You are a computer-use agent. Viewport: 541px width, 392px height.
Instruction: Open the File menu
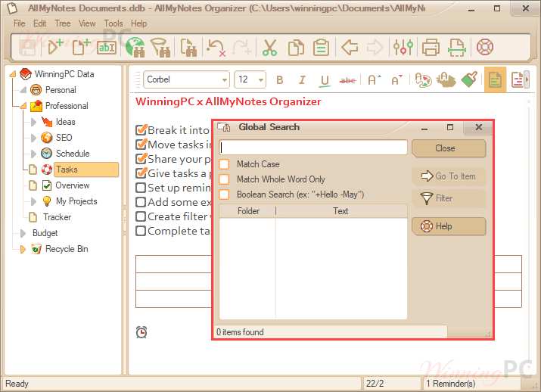20,23
